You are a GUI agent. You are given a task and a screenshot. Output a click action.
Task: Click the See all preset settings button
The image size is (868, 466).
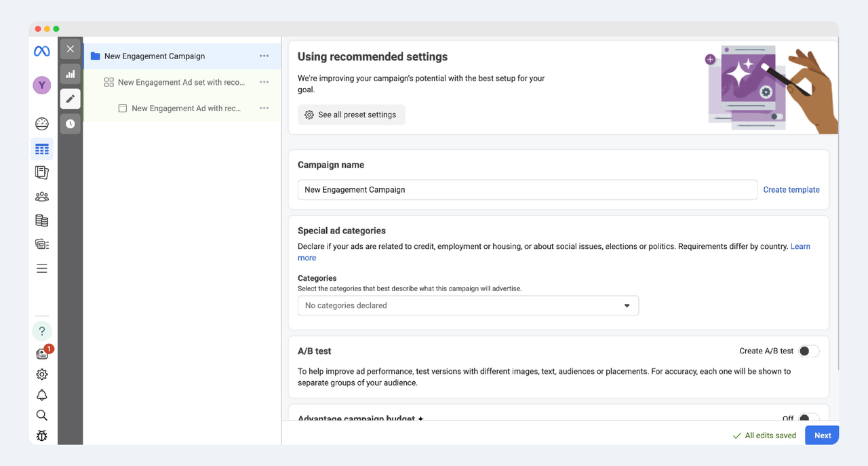click(351, 115)
